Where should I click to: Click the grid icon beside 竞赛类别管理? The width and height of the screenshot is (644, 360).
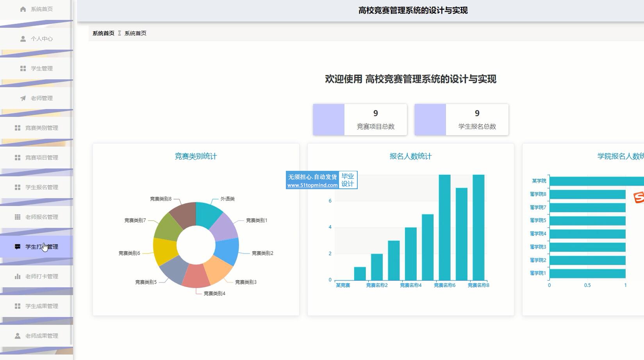(18, 128)
